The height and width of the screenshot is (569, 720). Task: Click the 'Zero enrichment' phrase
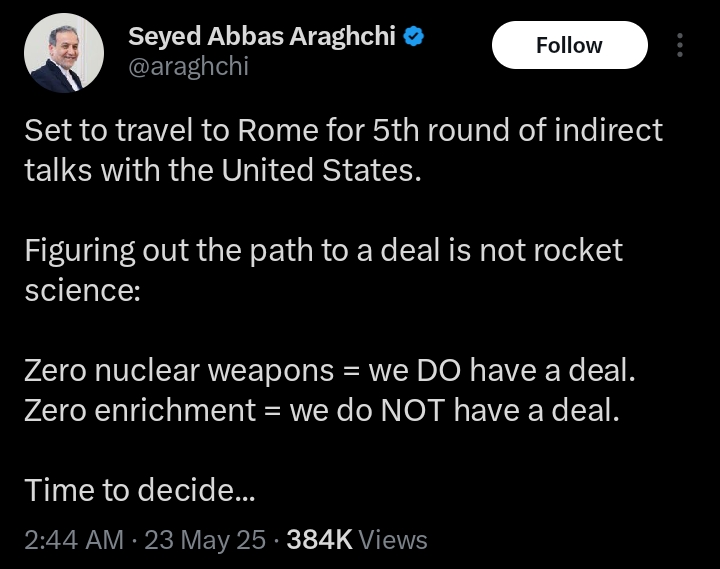[x=140, y=410]
